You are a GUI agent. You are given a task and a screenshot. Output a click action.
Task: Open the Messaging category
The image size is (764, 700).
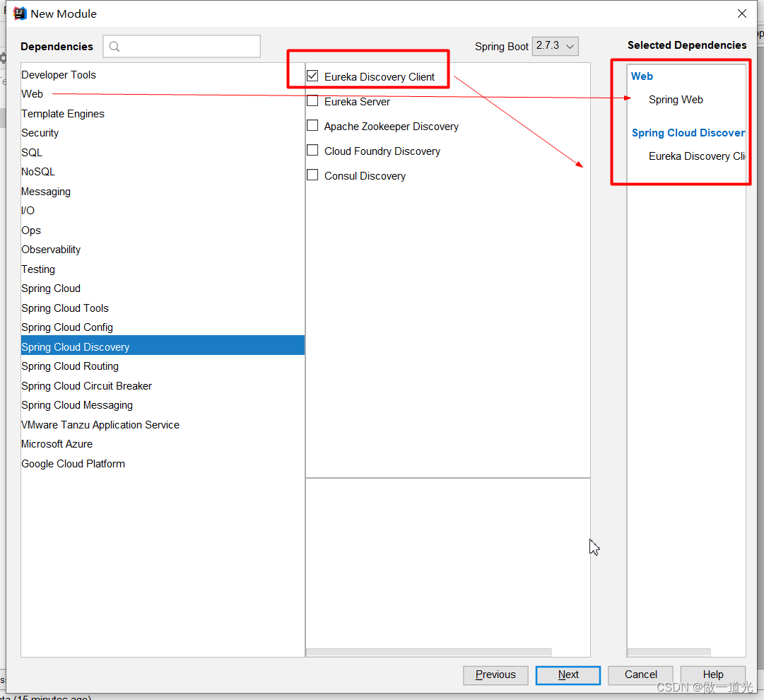tap(163, 192)
